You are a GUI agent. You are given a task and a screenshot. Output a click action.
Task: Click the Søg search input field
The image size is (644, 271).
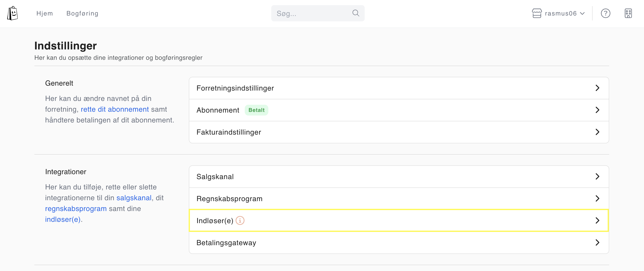pos(318,13)
